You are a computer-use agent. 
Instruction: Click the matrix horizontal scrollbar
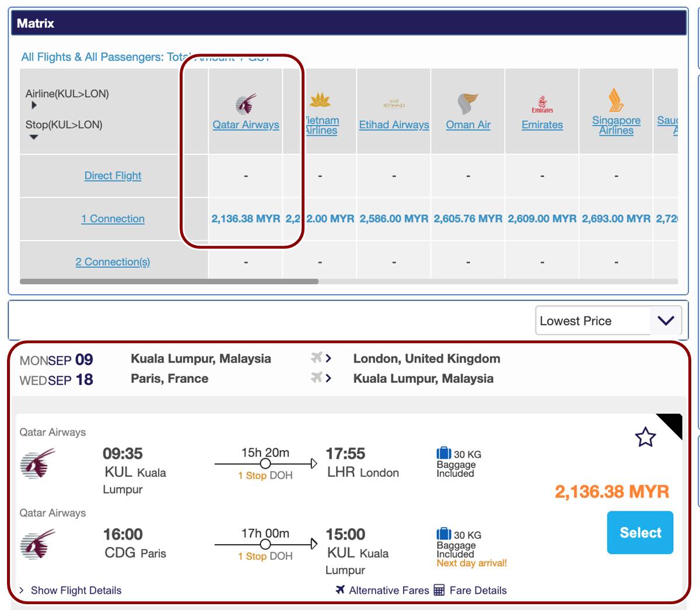169,281
